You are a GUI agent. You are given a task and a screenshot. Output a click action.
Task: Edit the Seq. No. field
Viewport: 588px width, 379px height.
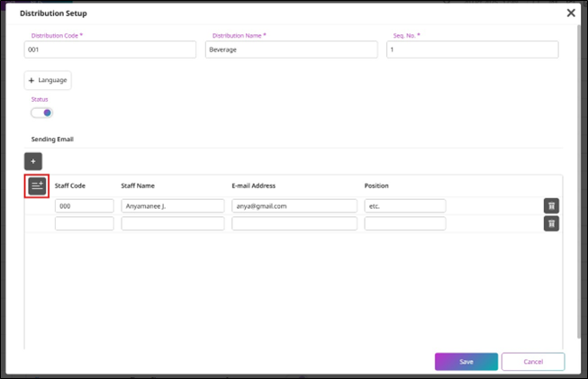[473, 50]
